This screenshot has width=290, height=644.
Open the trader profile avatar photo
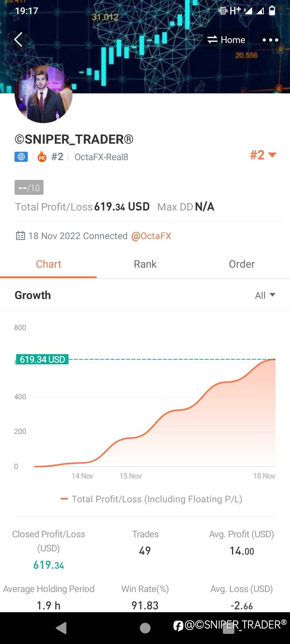(43, 95)
